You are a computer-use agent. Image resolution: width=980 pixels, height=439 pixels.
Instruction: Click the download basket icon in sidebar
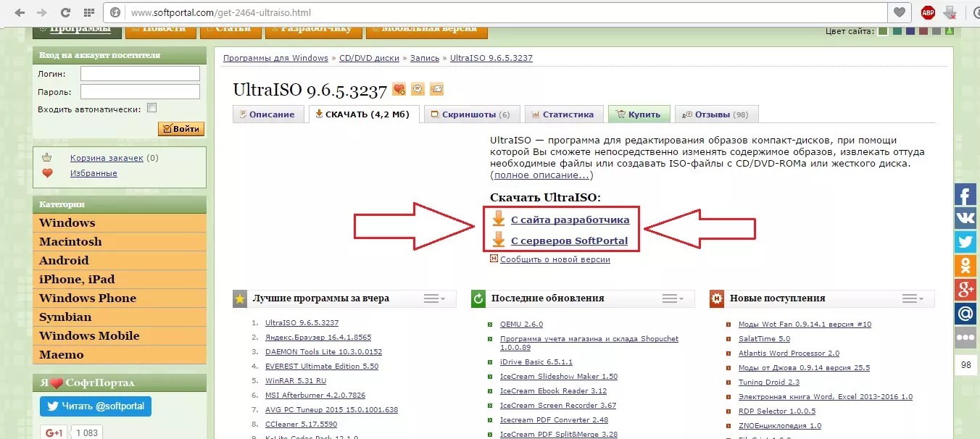[47, 157]
